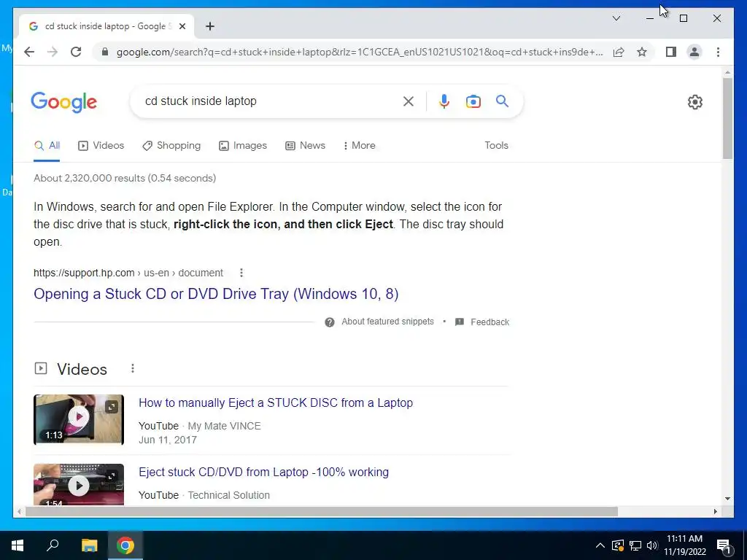
Task: Click 'About featured snippets'
Action: 388,322
